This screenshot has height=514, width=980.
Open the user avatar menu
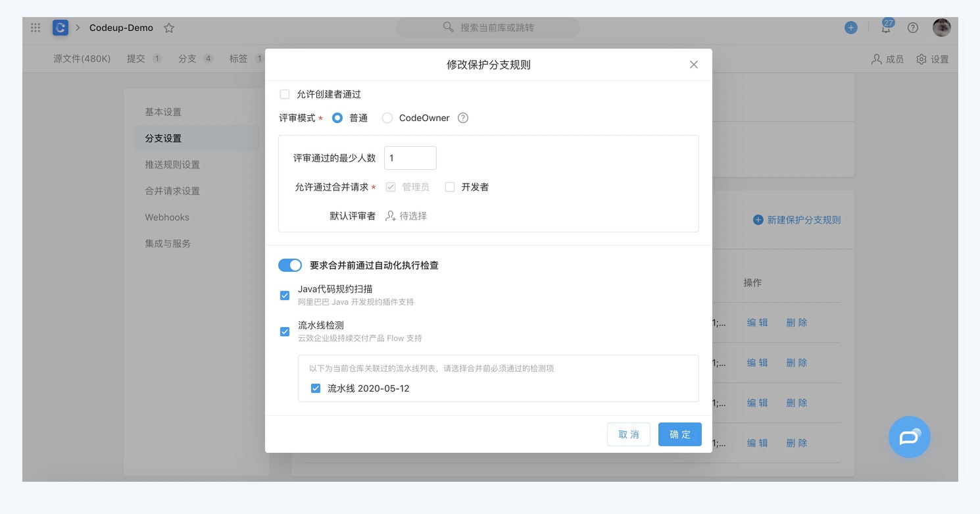coord(942,28)
